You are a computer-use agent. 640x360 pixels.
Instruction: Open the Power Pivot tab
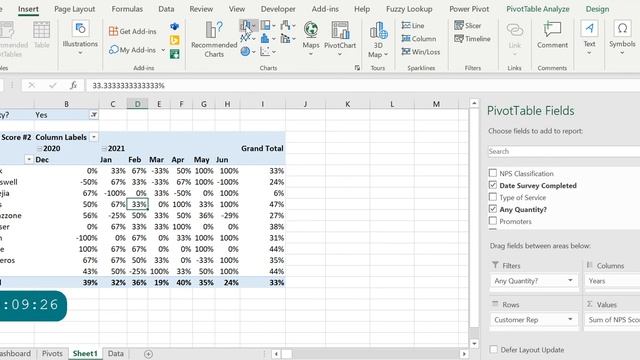point(469,9)
